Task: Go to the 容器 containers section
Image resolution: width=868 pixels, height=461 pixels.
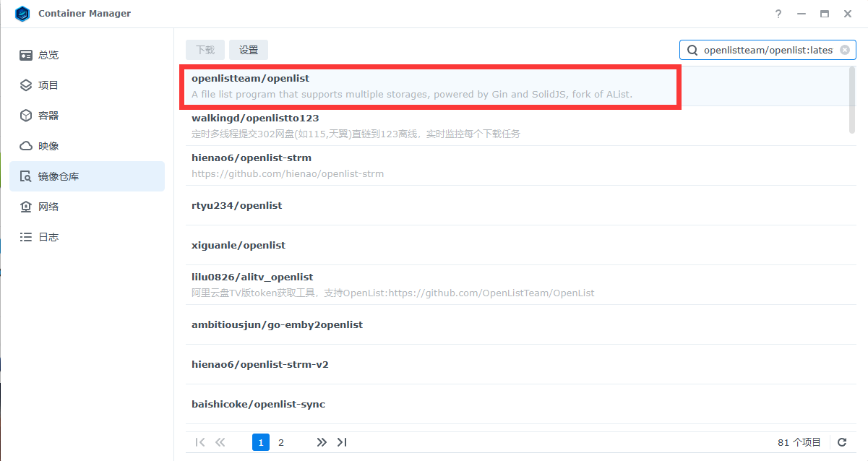Action: click(x=48, y=116)
